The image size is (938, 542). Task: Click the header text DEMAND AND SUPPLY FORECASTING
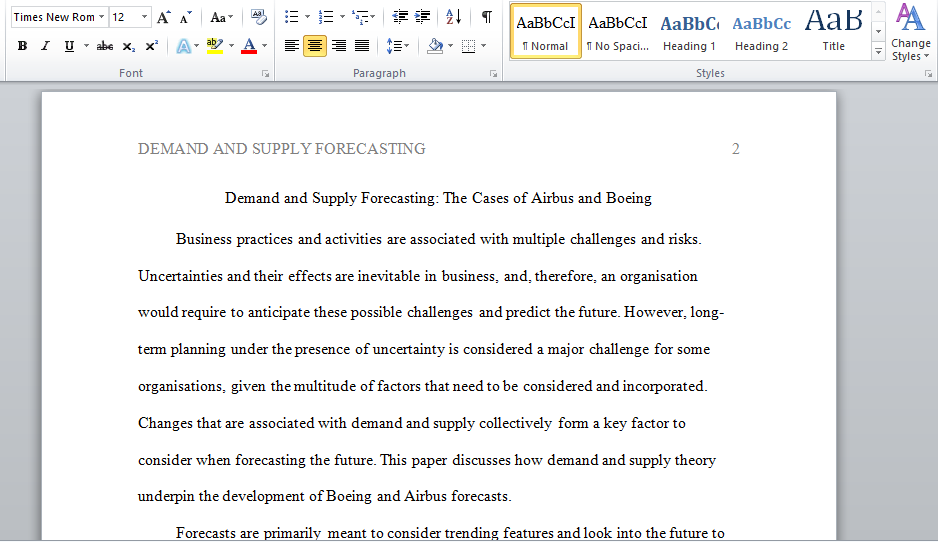tap(281, 149)
